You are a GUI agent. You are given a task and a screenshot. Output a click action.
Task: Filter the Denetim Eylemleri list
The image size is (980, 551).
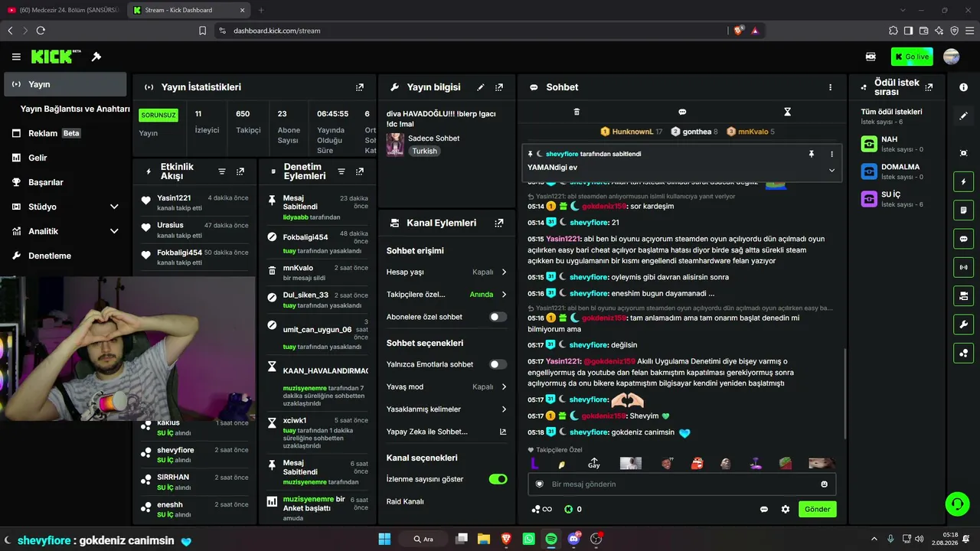click(341, 171)
